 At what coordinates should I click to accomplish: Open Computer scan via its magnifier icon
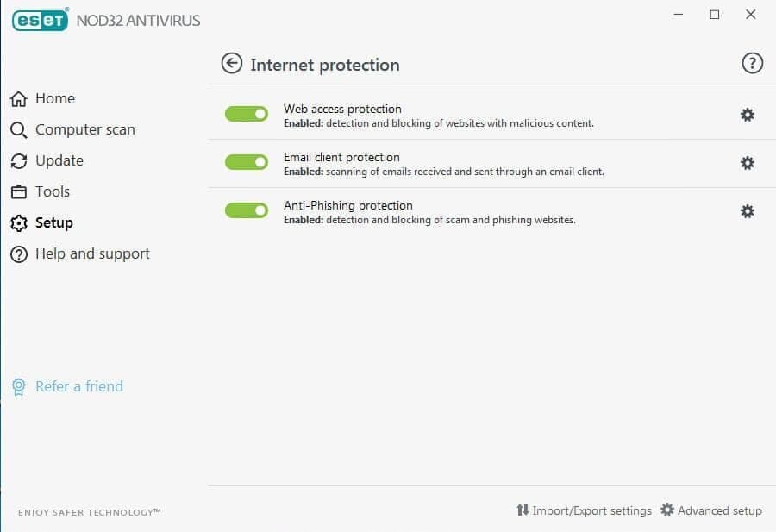[18, 129]
